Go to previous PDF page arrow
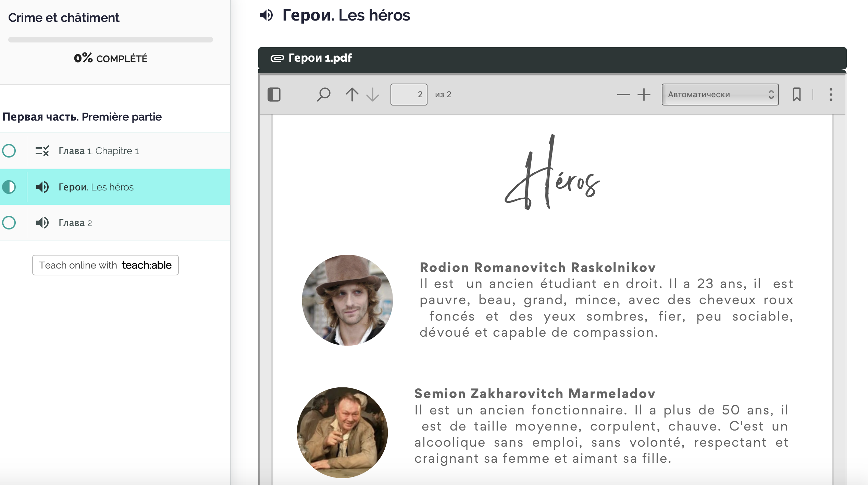This screenshot has height=485, width=868. [352, 95]
